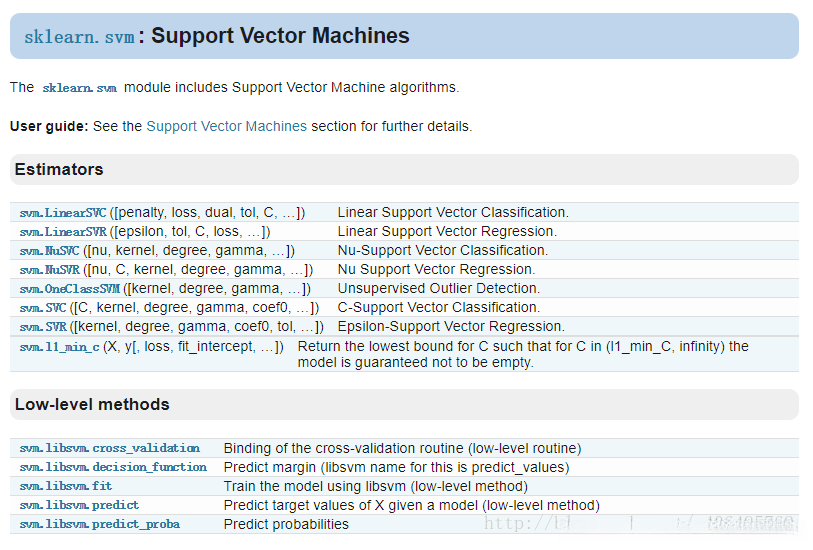The width and height of the screenshot is (813, 550).
Task: Open the svm.l1_min_c function link
Action: [59, 347]
